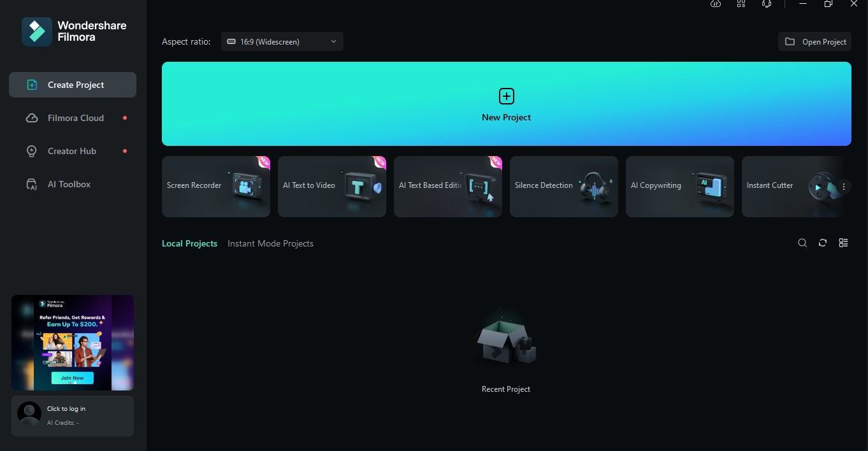Click the "Click to log in" link

(66, 409)
